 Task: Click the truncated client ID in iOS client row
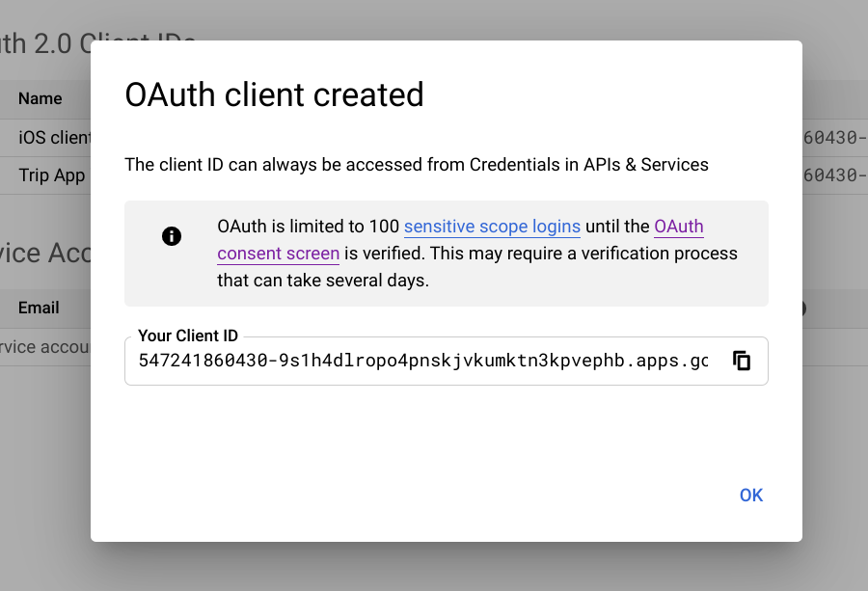coord(832,138)
